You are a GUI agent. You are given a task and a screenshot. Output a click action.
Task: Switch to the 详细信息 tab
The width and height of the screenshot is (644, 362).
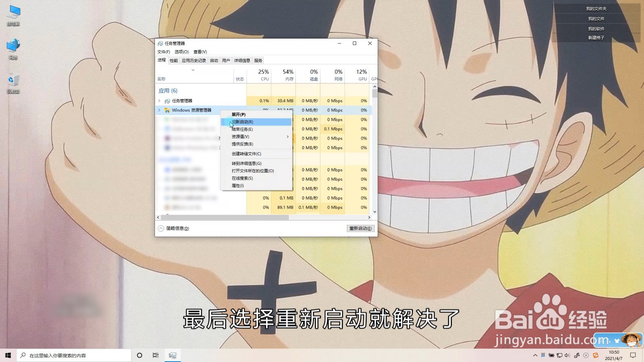tap(242, 61)
